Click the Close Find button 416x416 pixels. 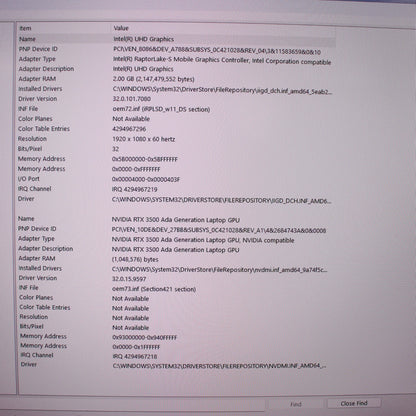(354, 403)
